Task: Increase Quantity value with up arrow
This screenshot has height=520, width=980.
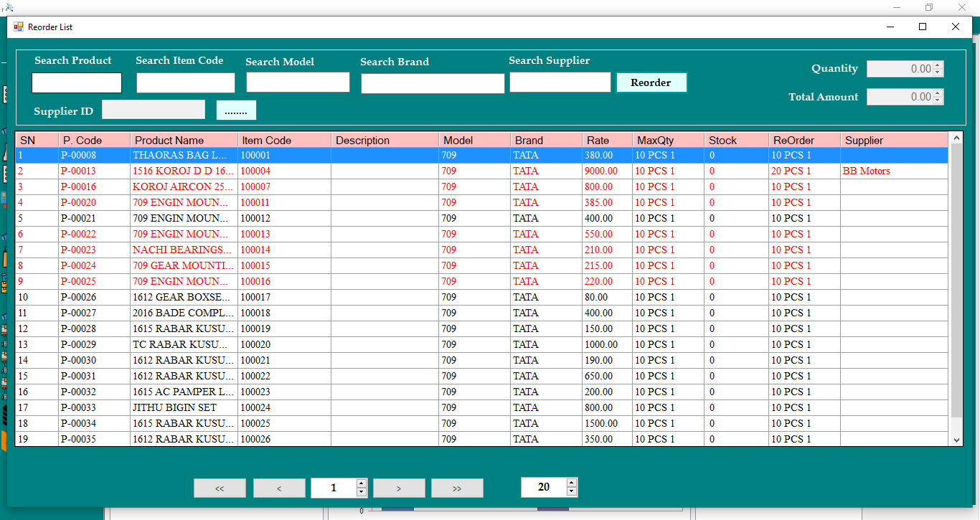Action: [x=938, y=65]
